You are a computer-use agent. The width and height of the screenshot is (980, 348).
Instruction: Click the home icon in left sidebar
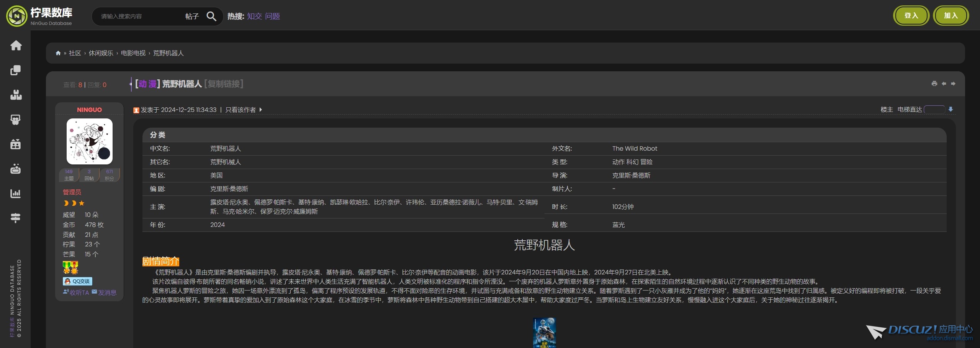coord(16,45)
